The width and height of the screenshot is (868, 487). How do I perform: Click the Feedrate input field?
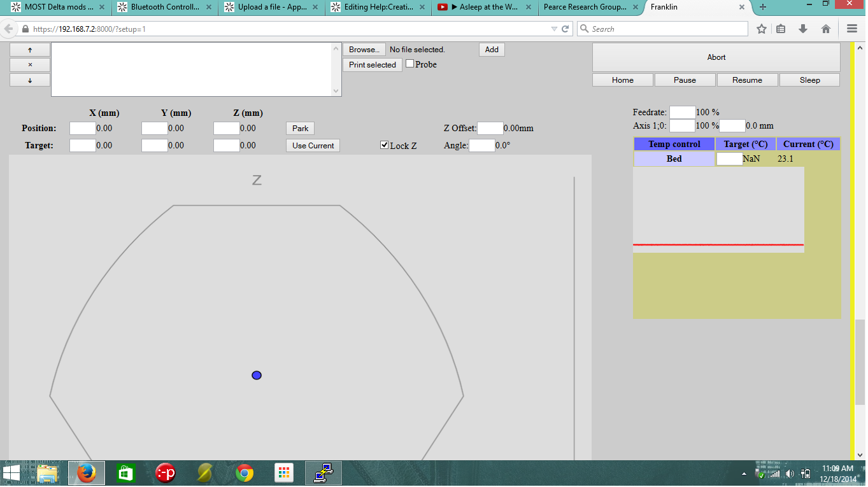point(682,112)
